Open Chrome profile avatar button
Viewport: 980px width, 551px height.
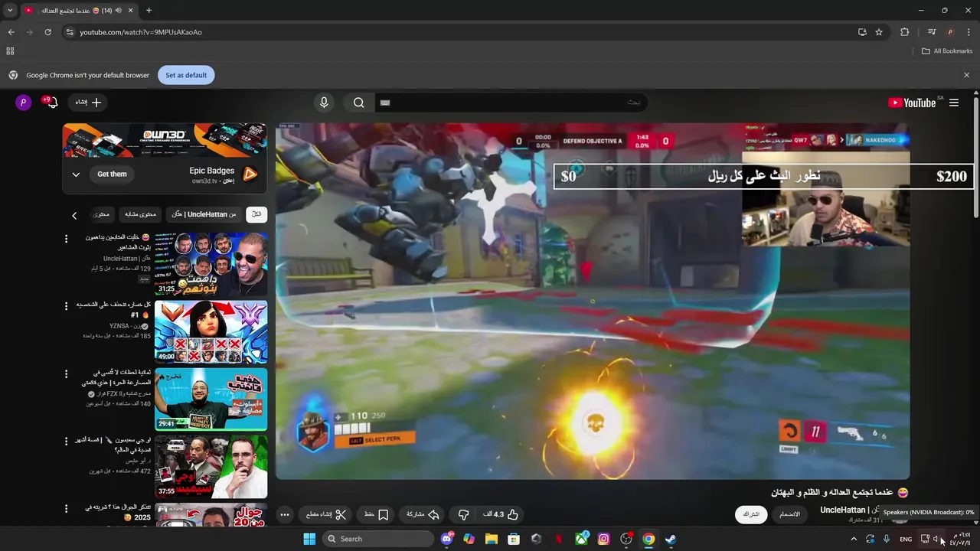point(950,32)
